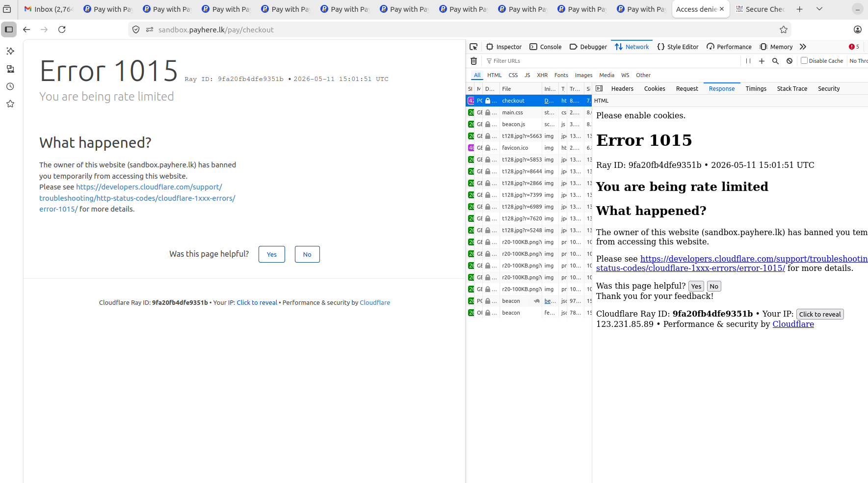868x483 pixels.
Task: Select the All request filter
Action: coord(477,75)
